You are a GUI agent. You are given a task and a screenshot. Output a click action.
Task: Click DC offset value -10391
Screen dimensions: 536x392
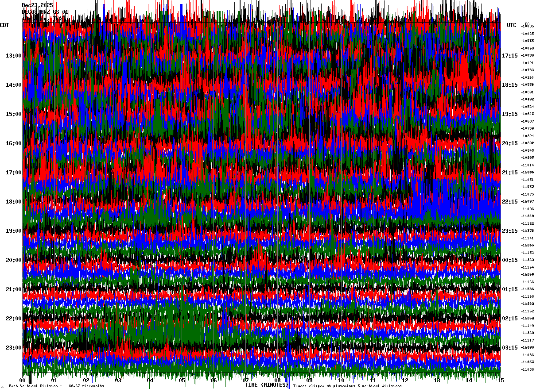528,92
